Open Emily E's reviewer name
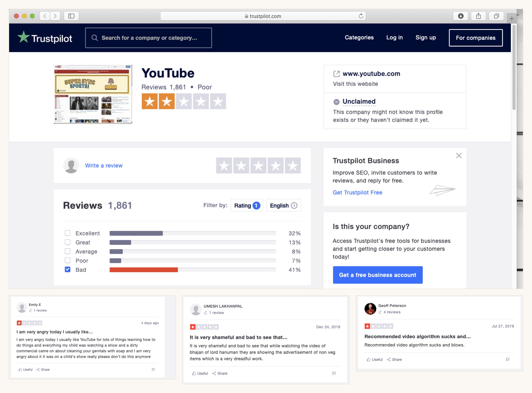The height and width of the screenshot is (393, 532). 35,305
